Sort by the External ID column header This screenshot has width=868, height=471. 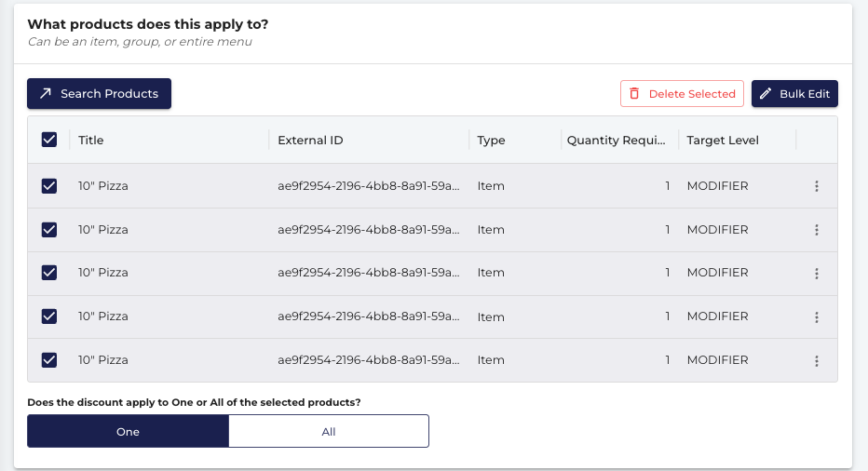(310, 140)
